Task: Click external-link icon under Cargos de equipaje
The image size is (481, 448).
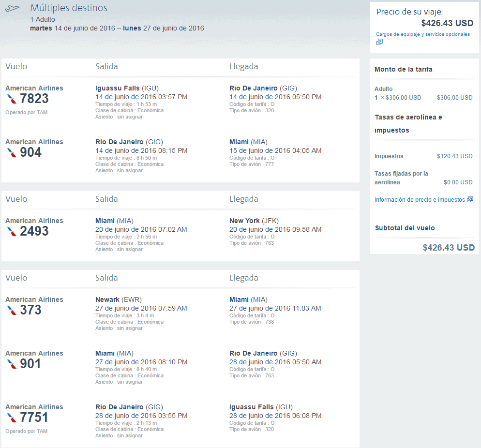Action: 379,42
